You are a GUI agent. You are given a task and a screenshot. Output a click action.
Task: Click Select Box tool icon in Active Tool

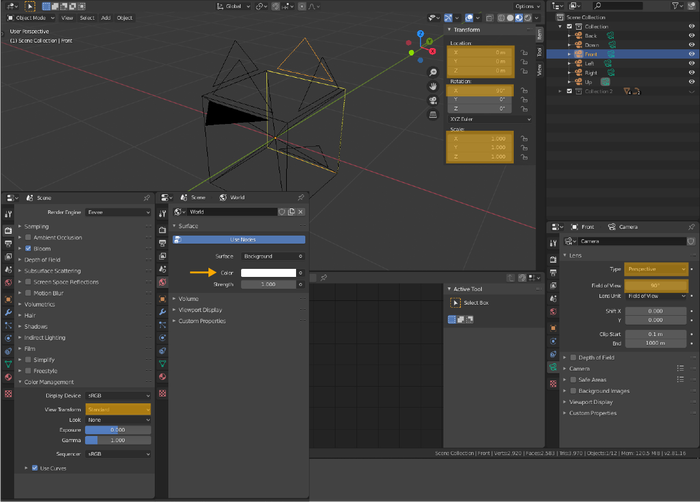(455, 303)
